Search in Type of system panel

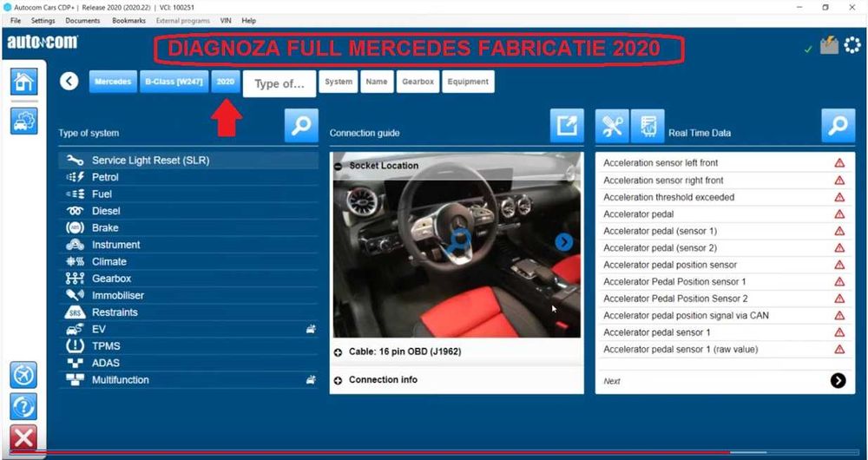click(x=301, y=126)
